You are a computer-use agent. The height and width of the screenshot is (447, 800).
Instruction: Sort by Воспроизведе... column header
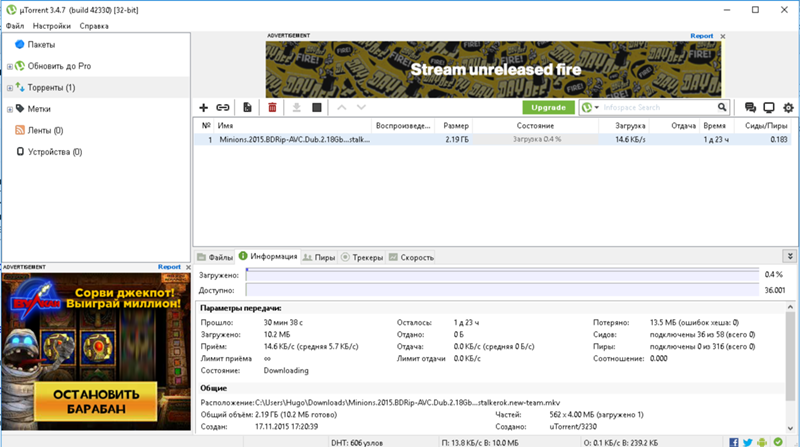click(x=403, y=126)
